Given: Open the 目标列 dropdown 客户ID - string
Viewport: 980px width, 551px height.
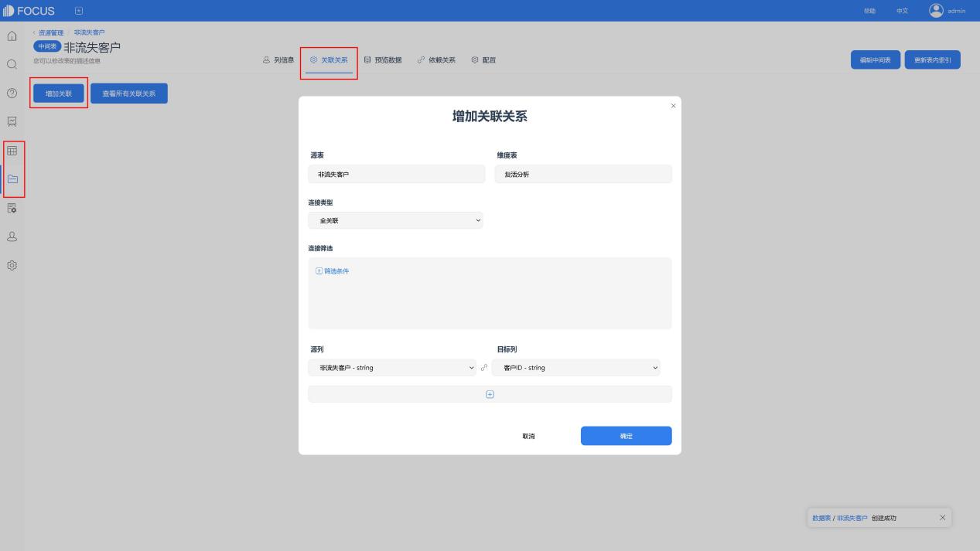Looking at the screenshot, I should pyautogui.click(x=576, y=368).
